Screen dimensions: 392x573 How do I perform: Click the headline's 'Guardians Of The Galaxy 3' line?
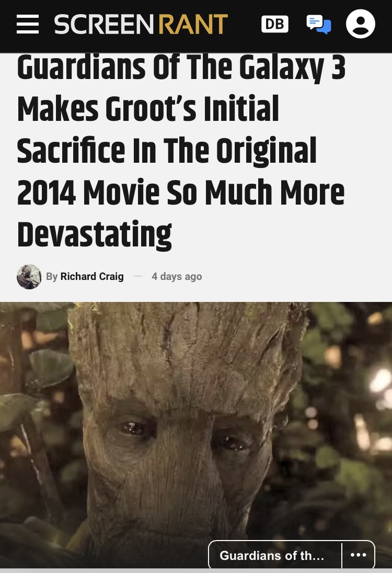click(181, 68)
